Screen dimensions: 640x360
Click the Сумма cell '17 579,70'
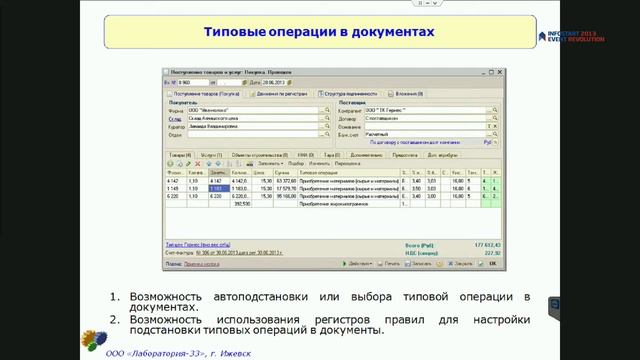(x=285, y=189)
